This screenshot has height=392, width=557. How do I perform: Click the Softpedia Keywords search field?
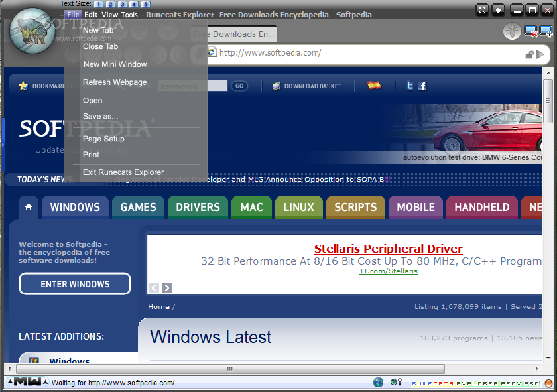192,86
